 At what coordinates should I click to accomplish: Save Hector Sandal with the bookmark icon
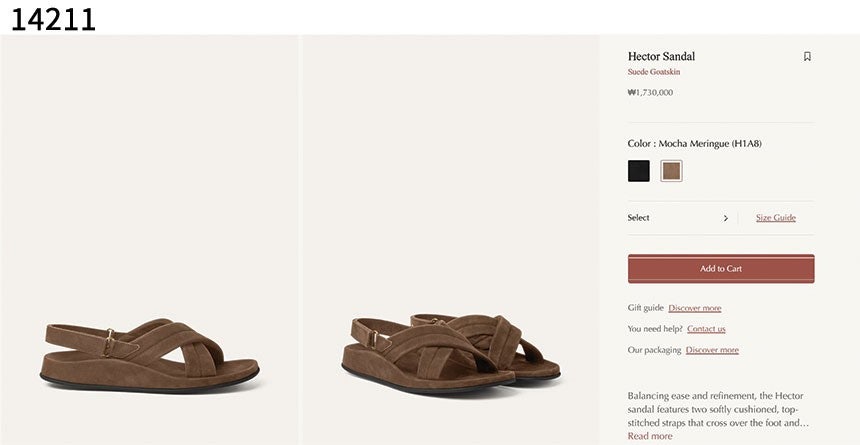(x=807, y=57)
